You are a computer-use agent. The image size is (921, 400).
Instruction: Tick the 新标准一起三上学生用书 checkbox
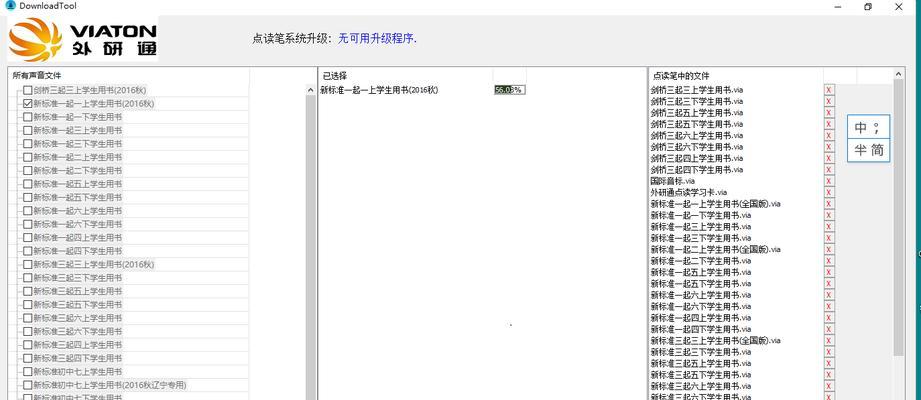coord(28,130)
